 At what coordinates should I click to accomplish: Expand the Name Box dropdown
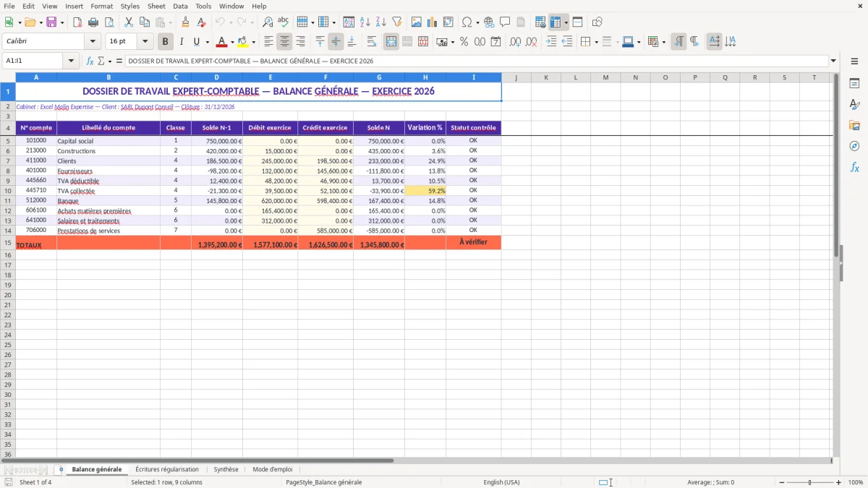coord(71,61)
